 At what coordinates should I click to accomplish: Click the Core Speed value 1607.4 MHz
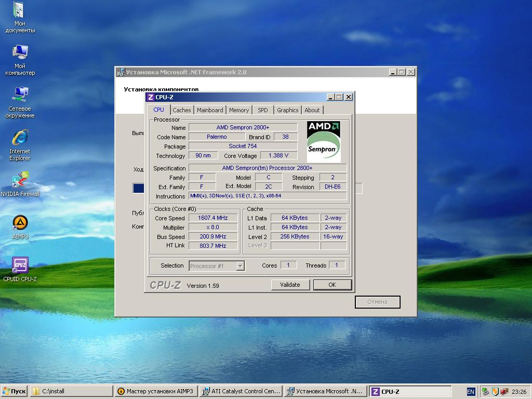(x=213, y=218)
